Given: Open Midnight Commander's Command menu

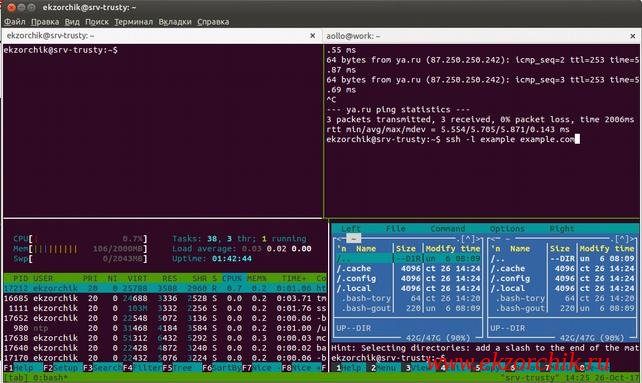Looking at the screenshot, I should pyautogui.click(x=448, y=229).
